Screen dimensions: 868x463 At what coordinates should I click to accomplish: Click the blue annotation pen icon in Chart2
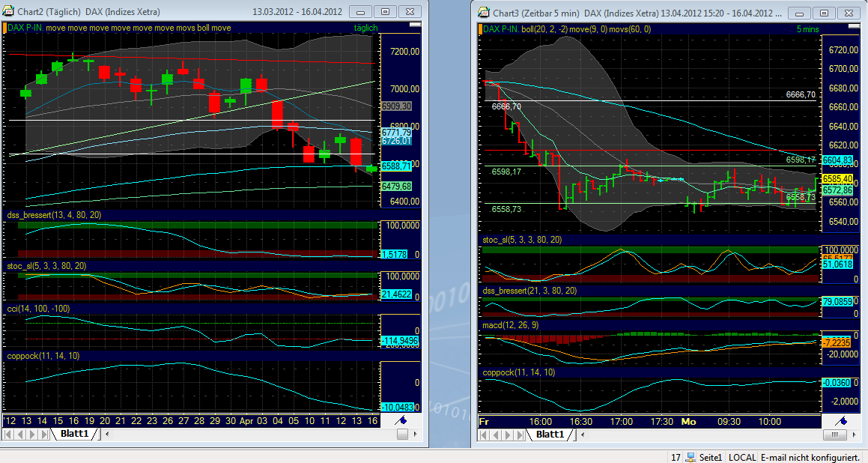(401, 421)
